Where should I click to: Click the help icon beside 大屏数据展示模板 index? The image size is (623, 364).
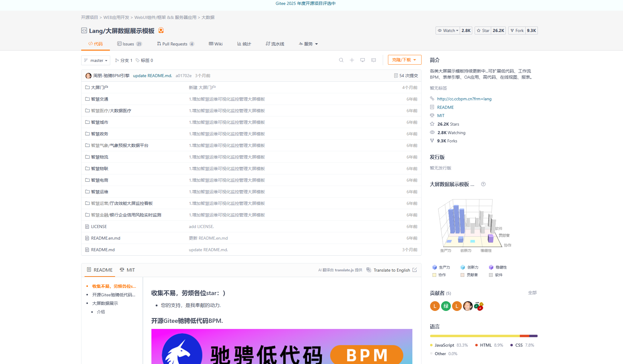[483, 184]
